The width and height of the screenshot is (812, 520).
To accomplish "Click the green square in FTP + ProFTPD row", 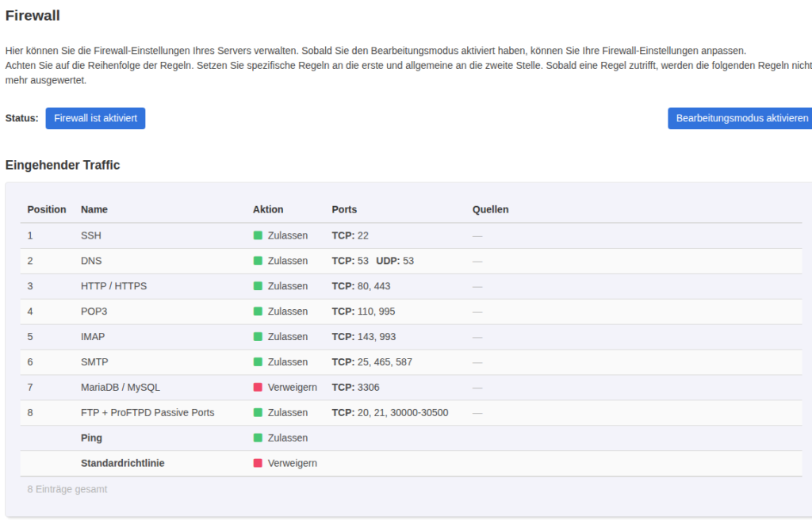I will [x=258, y=412].
